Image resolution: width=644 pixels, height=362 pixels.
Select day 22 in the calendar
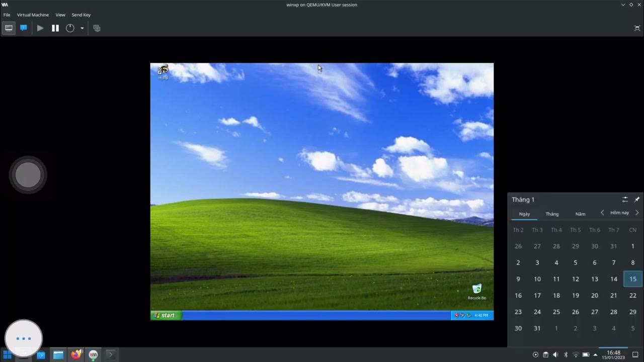(x=633, y=296)
